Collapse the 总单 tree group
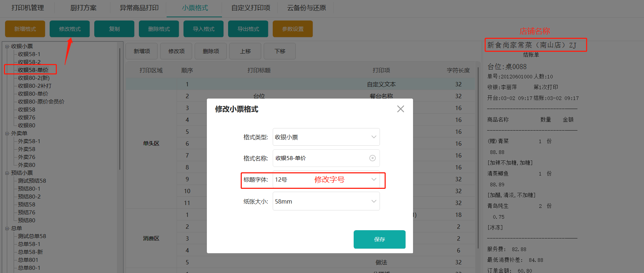This screenshot has width=644, height=273. point(7,228)
